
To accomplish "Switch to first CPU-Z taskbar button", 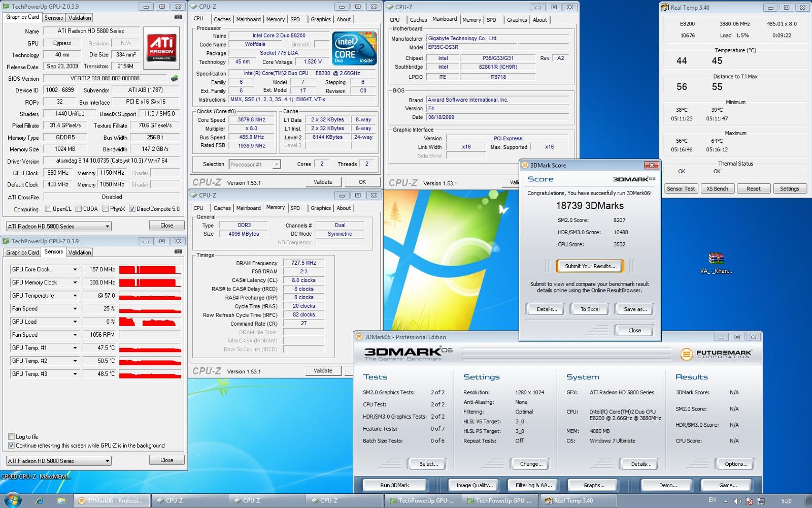I will tap(189, 500).
